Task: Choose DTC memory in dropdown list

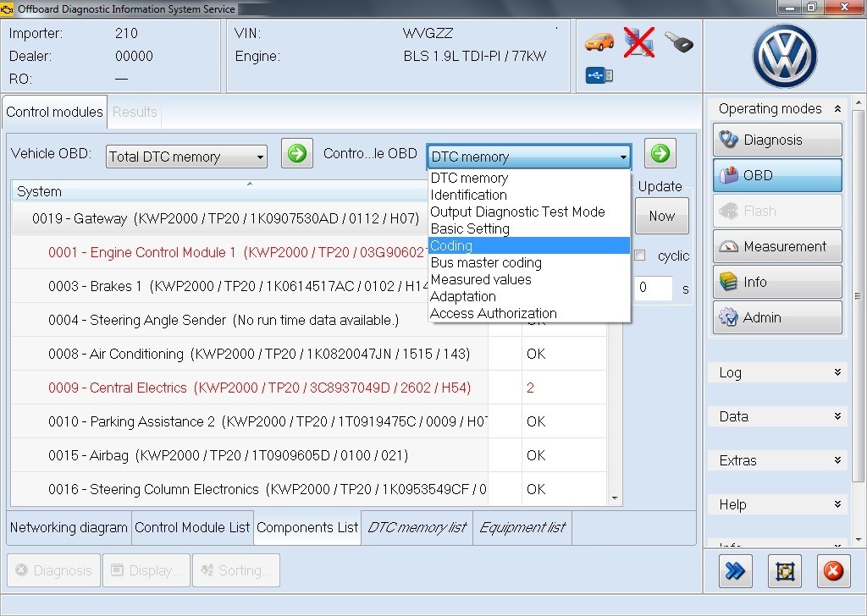Action: pos(529,178)
